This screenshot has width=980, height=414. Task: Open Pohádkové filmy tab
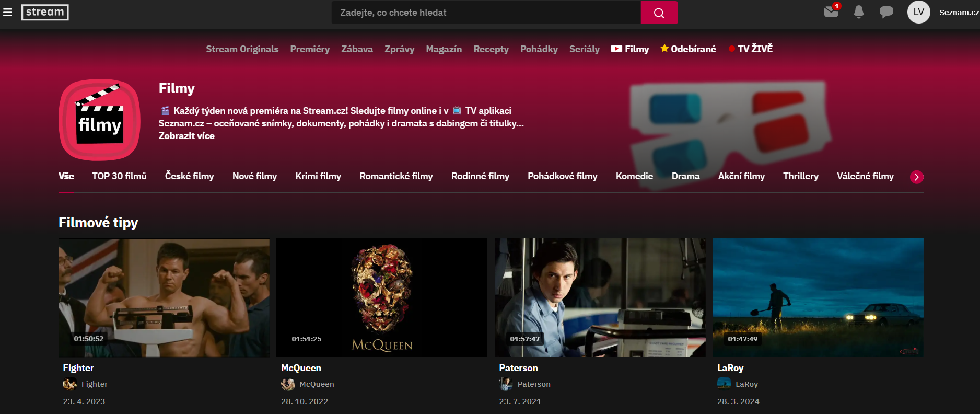click(562, 176)
